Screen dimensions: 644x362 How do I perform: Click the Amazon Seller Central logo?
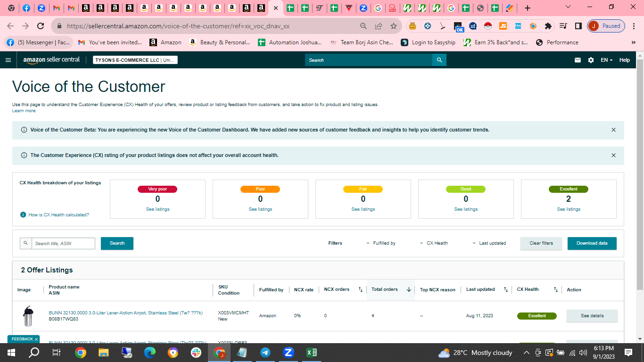(51, 60)
